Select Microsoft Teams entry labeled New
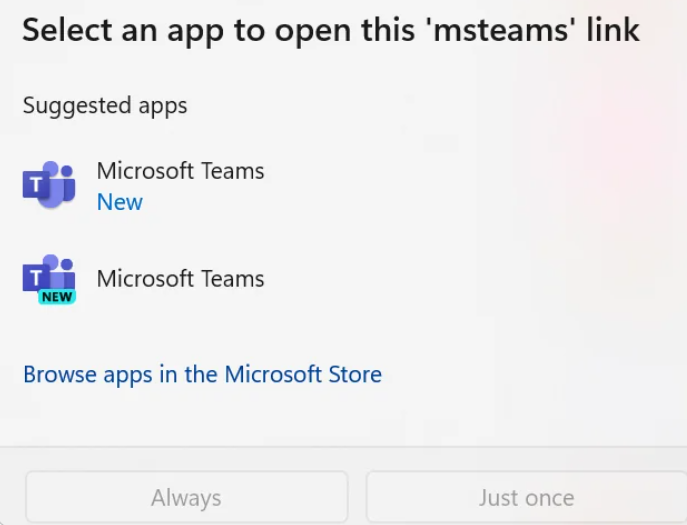The image size is (687, 525). tap(342, 186)
